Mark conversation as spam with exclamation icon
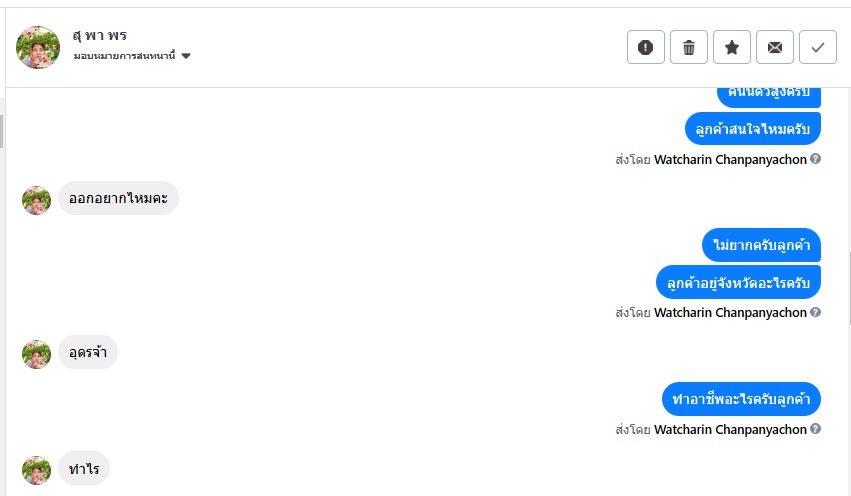 pos(646,47)
